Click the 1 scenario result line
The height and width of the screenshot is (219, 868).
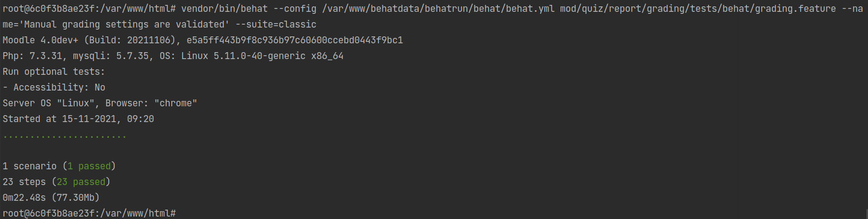[59, 166]
